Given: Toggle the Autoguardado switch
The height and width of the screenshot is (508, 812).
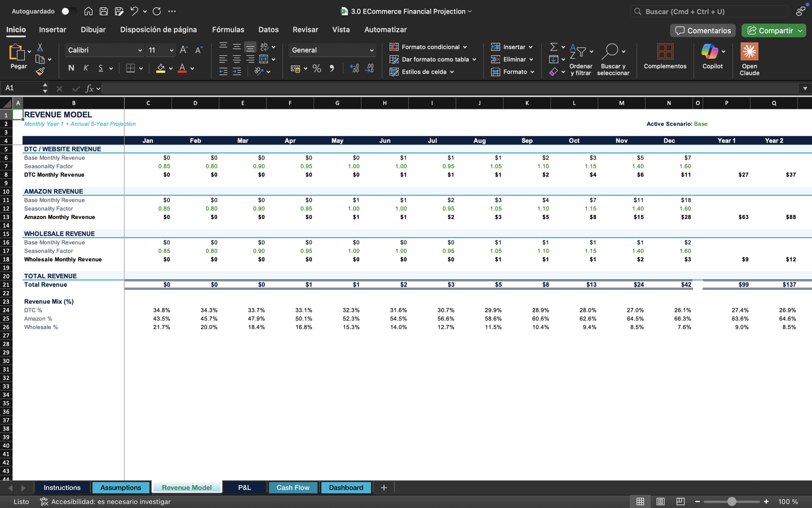Looking at the screenshot, I should point(69,11).
